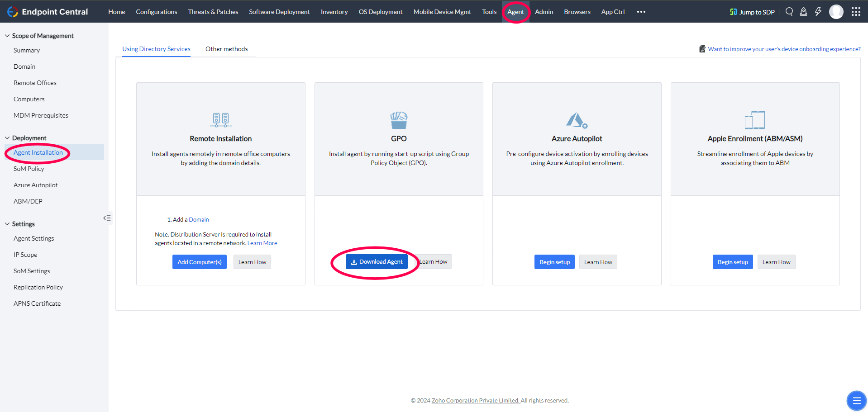Image resolution: width=868 pixels, height=412 pixels.
Task: Click the Remote Installation servers icon
Action: coord(221,120)
